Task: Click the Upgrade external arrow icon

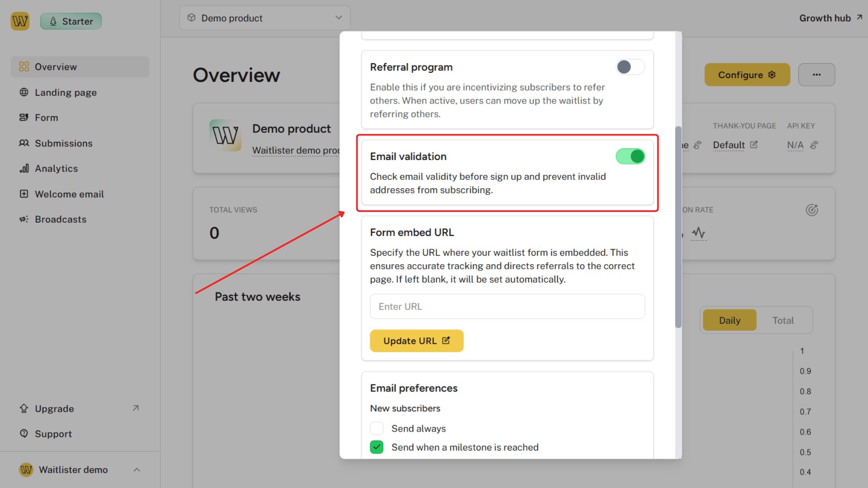Action: (136, 408)
